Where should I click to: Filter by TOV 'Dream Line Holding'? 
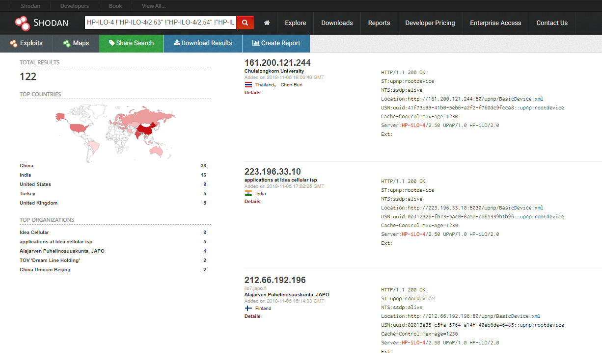(x=50, y=260)
